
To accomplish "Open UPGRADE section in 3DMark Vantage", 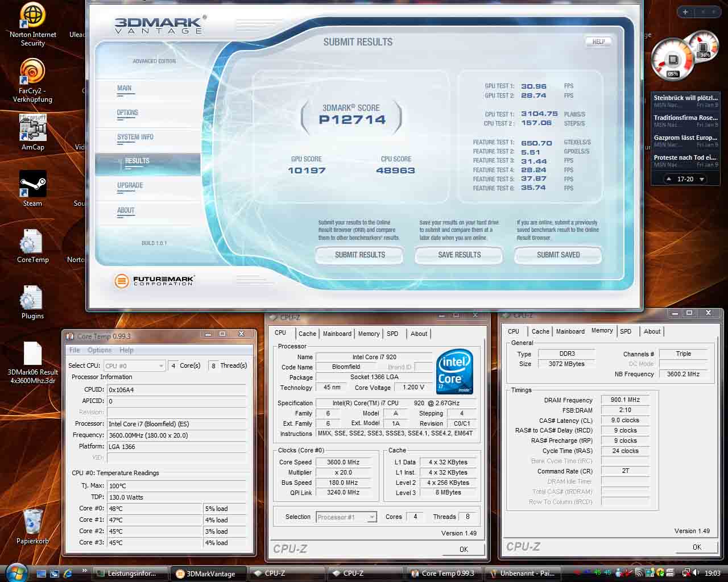I will (130, 186).
